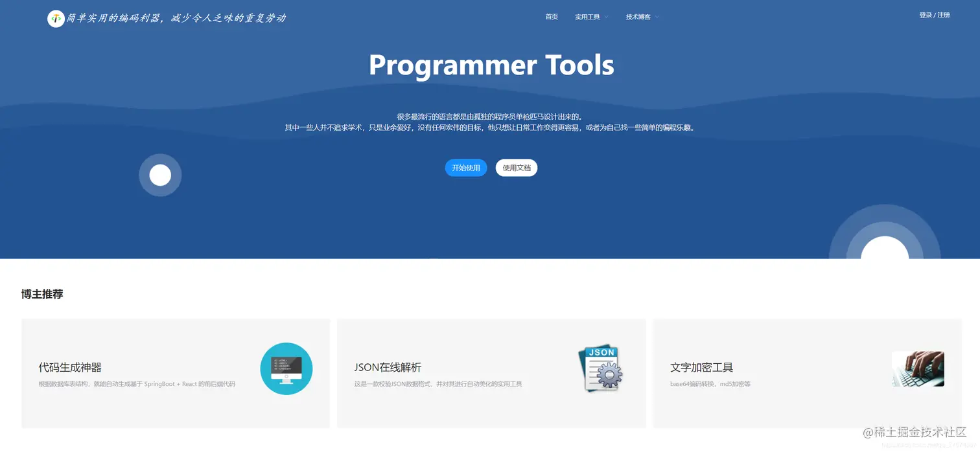This screenshot has height=452, width=980.
Task: Open the 实用工具 menu
Action: (587, 17)
